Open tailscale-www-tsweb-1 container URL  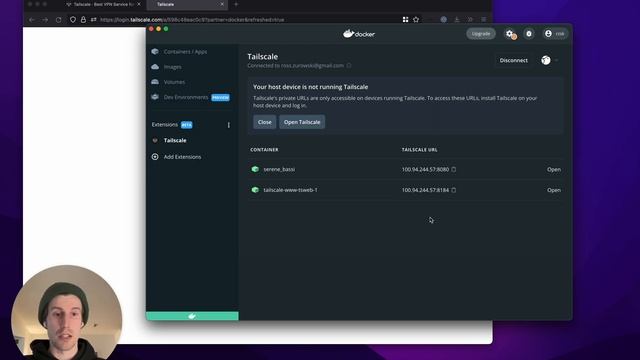(554, 190)
